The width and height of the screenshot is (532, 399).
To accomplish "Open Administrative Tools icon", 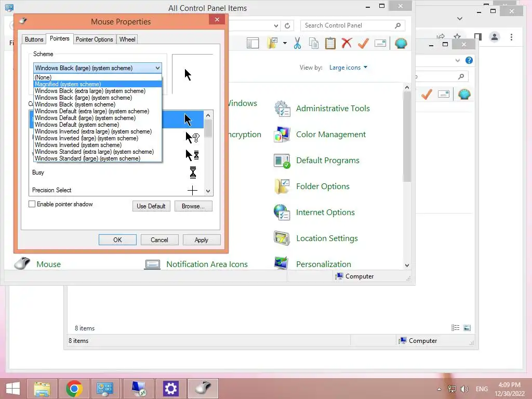I will coord(282,109).
